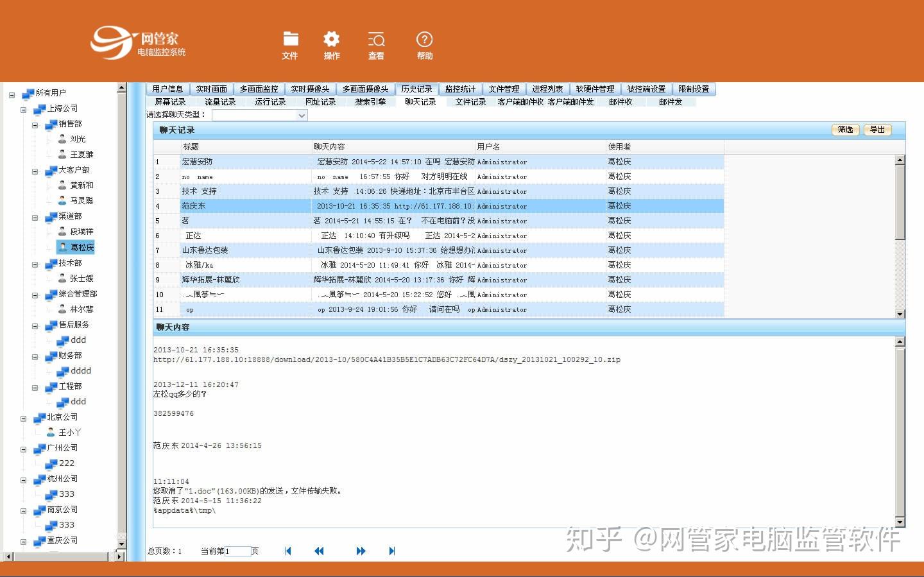Click chat content scrollbar up arrow

pos(900,341)
